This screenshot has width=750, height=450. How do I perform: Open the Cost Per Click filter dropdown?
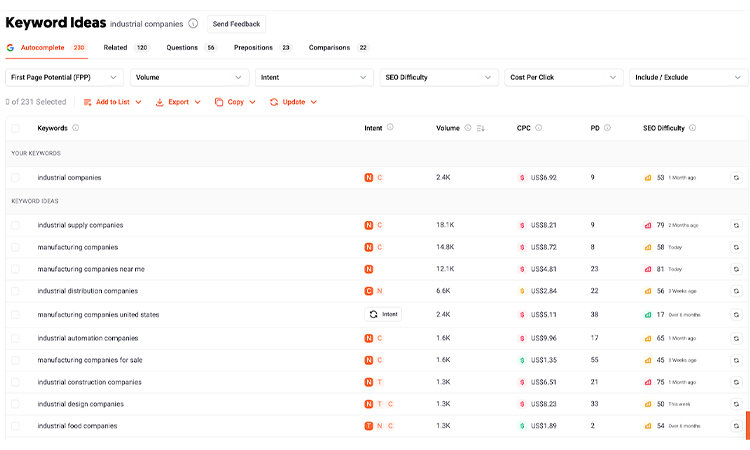564,77
